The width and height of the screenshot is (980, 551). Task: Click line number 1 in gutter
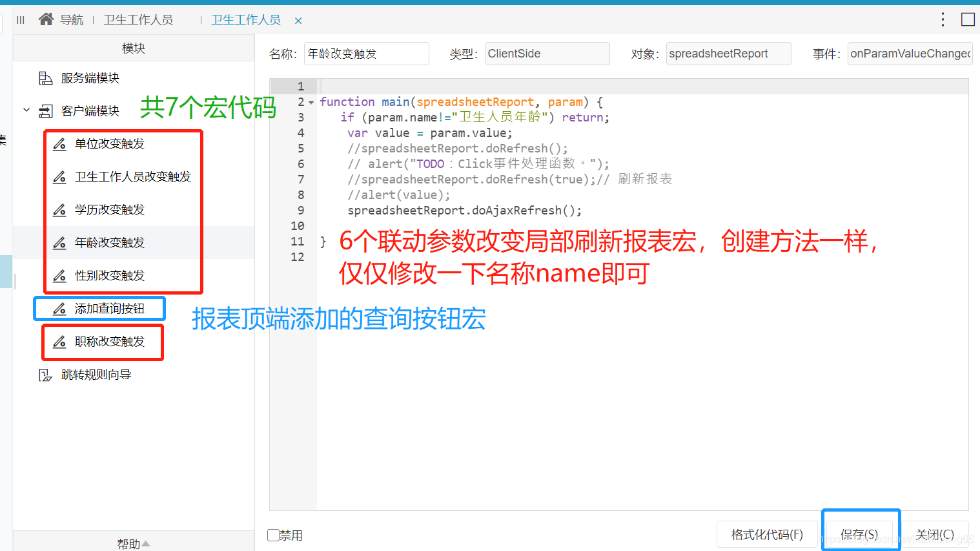tap(300, 87)
